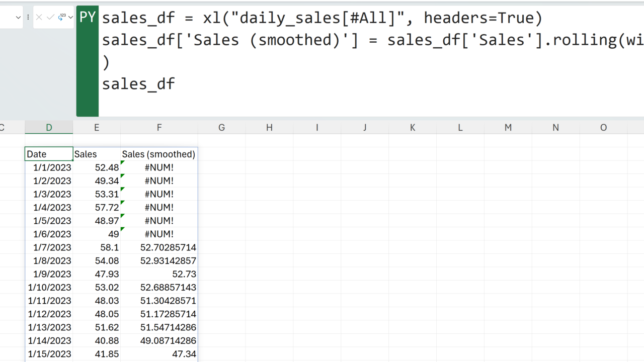Click the Sales value 49.34

97,181
